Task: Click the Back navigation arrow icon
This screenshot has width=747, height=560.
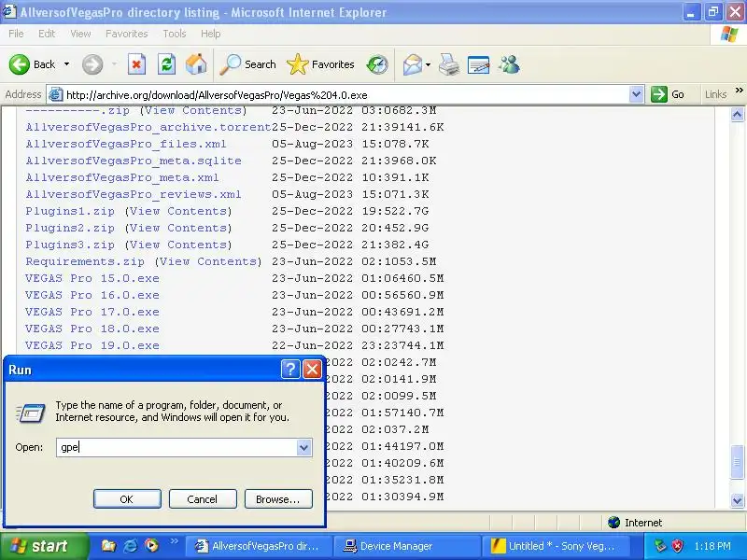Action: point(20,64)
